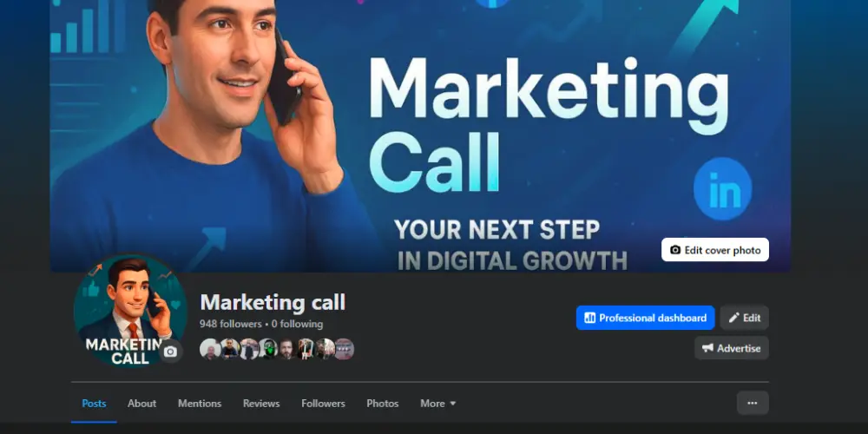Click the first follower avatar thumbnail
This screenshot has height=434, width=868.
210,349
